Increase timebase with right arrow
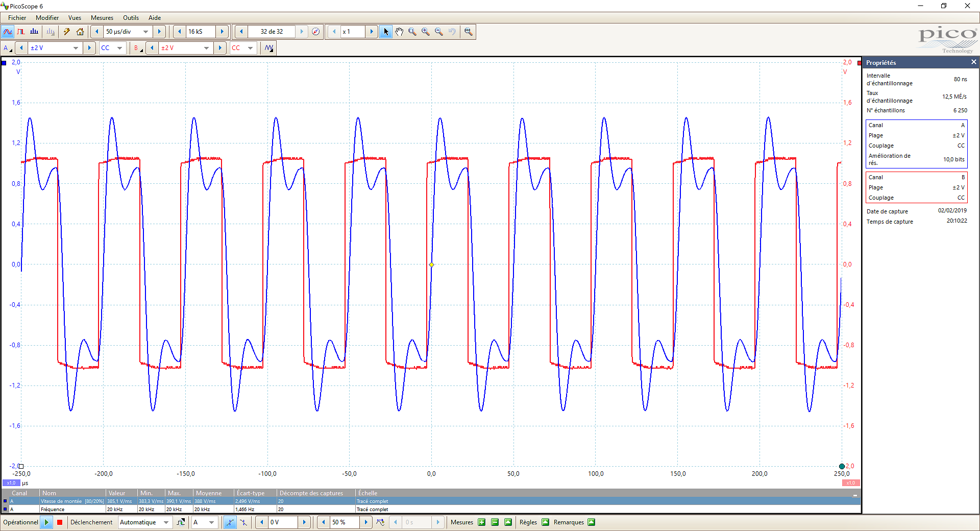Viewport: 980px width, 531px height. [x=159, y=32]
